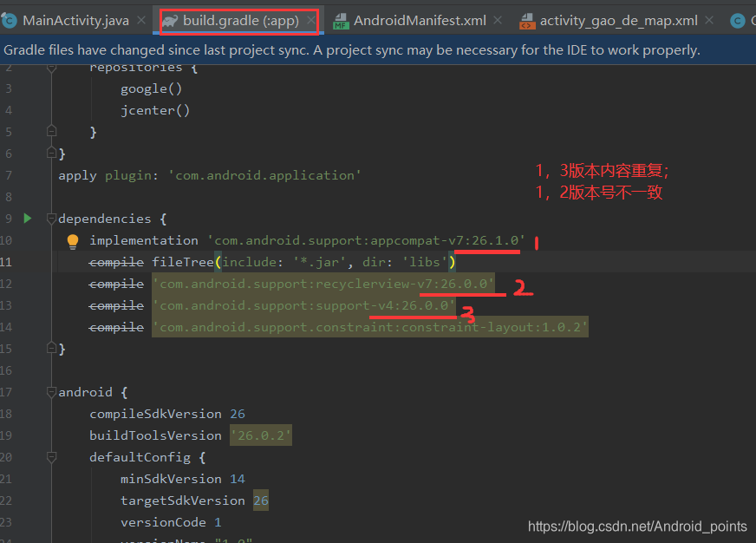Viewport: 756px width, 543px height.
Task: Click fold end marker on line 15
Action: (x=52, y=348)
